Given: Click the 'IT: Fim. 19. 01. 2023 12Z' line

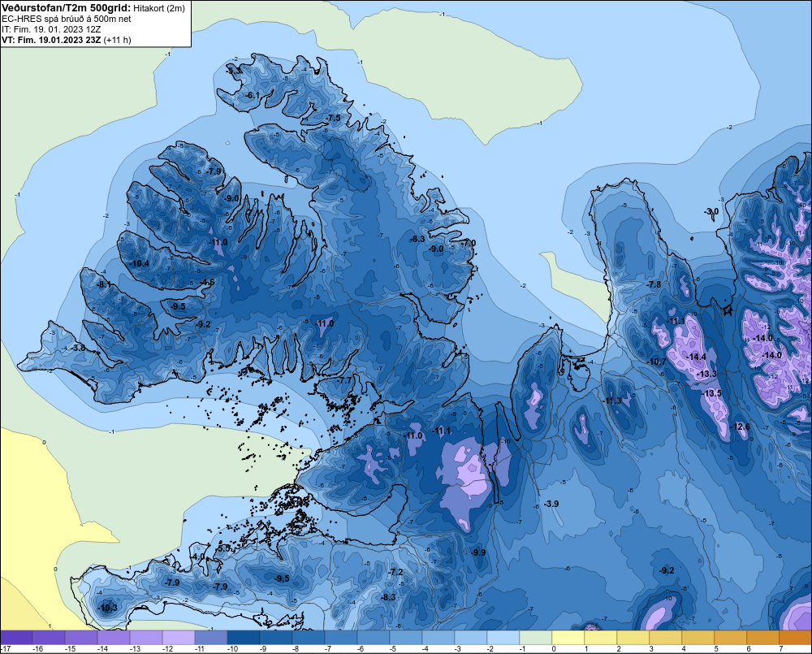Looking at the screenshot, I should (51, 29).
